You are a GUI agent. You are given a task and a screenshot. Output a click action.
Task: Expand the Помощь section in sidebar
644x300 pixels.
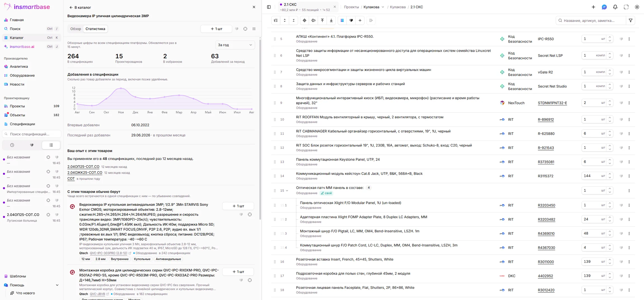click(31, 285)
